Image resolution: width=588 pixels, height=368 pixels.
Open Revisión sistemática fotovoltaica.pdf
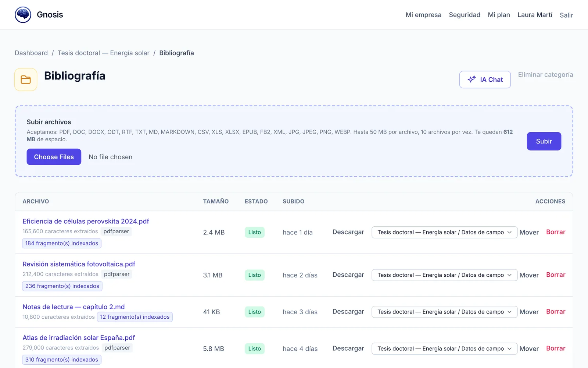(x=79, y=264)
